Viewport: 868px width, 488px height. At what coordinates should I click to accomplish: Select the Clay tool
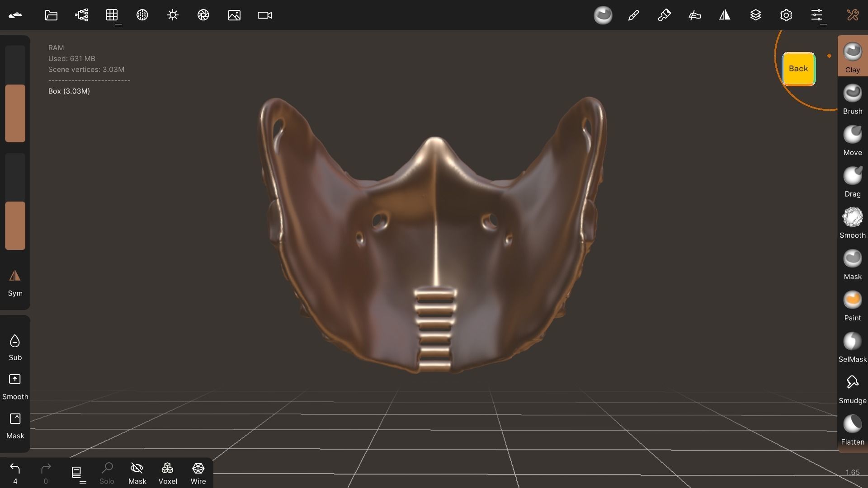click(x=853, y=57)
